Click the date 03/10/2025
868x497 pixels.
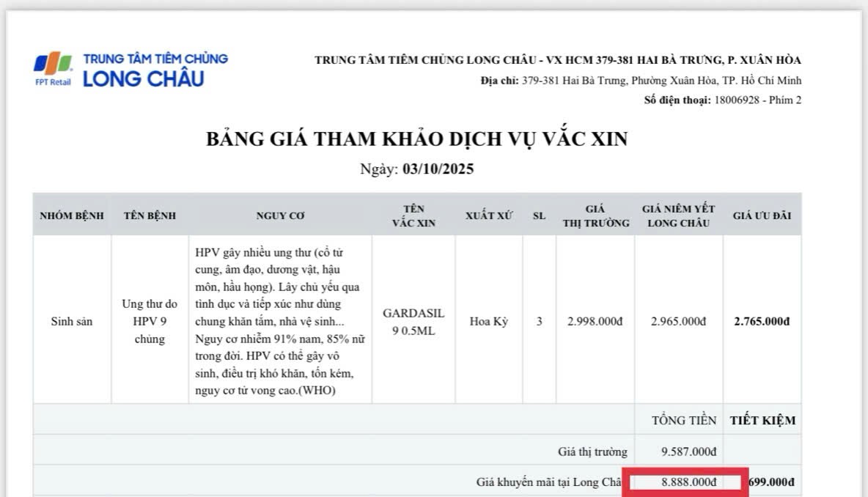tap(438, 169)
